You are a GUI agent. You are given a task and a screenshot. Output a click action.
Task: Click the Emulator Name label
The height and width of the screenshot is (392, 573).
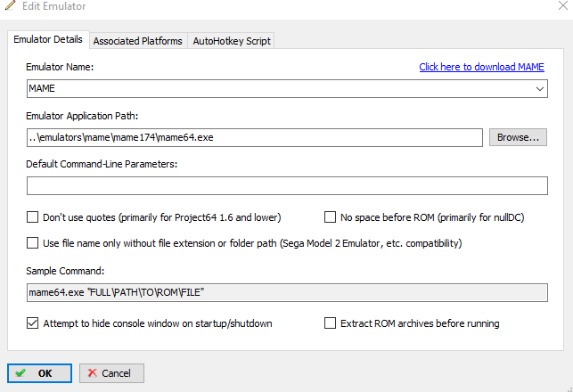[x=60, y=67]
